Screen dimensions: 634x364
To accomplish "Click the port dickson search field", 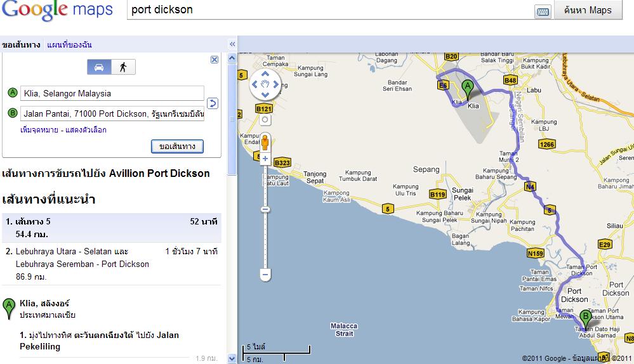I will click(330, 10).
